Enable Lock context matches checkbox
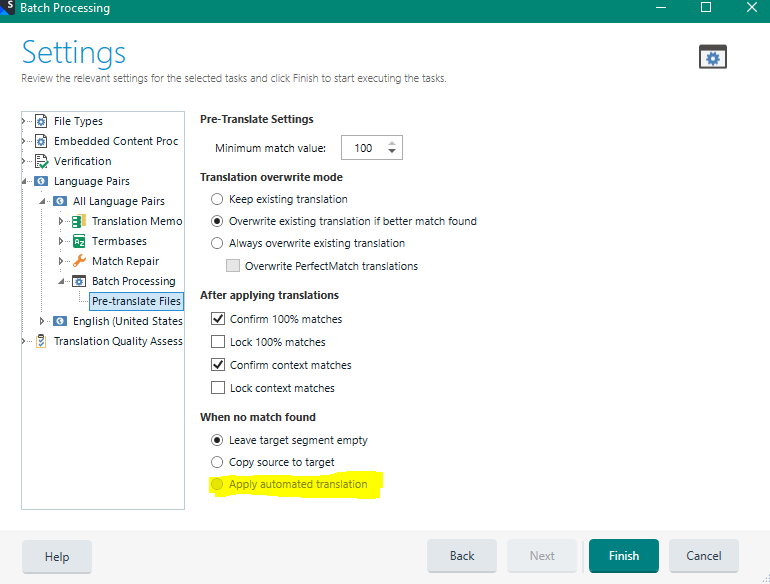 tap(218, 388)
